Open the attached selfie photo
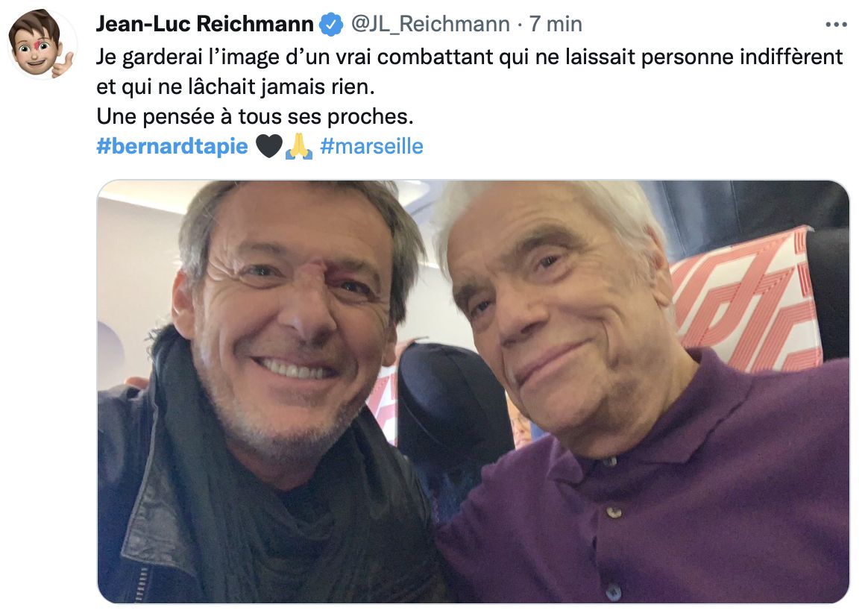 click(x=474, y=392)
